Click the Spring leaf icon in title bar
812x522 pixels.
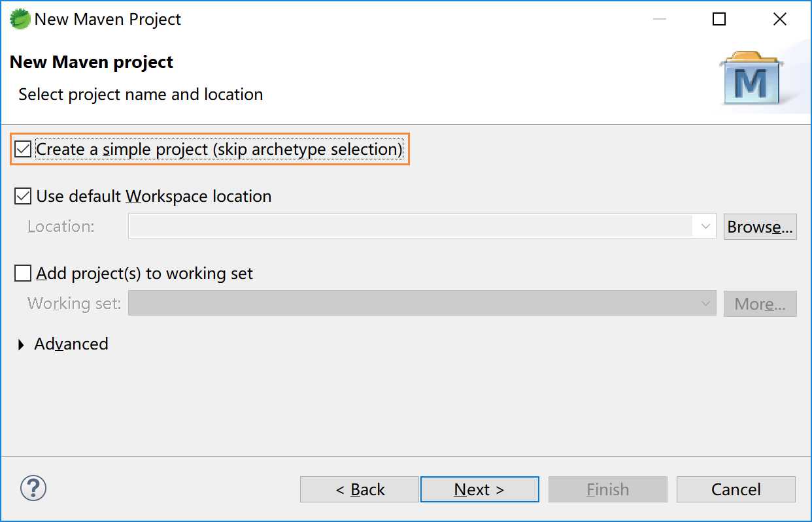[20, 19]
